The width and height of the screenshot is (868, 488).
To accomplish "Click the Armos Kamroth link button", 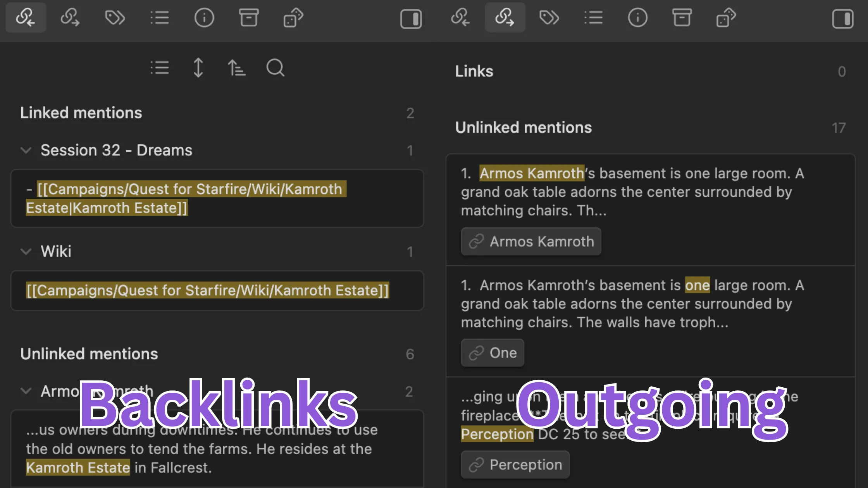I will point(531,241).
